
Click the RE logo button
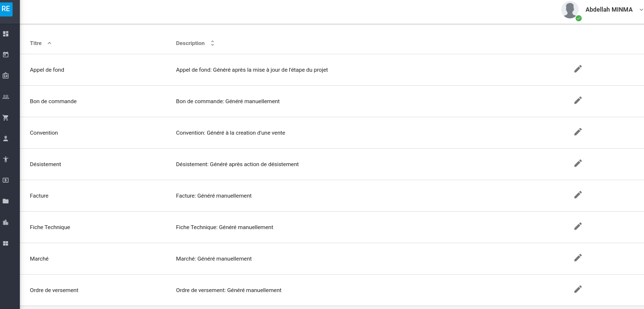[x=6, y=9]
